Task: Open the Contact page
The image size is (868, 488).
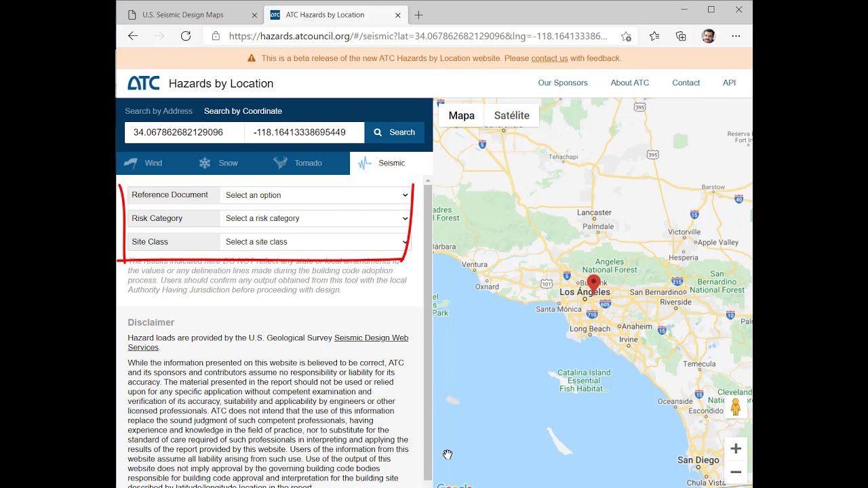Action: tap(686, 83)
